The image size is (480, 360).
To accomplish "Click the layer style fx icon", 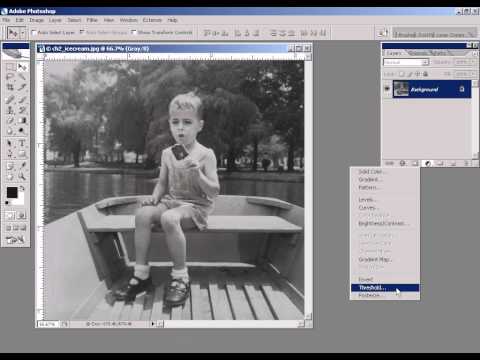I will point(403,163).
